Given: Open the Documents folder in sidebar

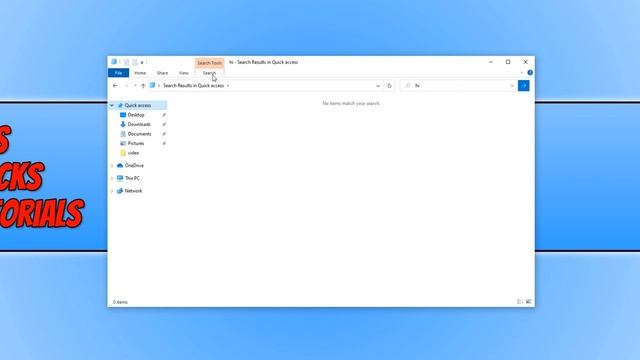Looking at the screenshot, I should [139, 134].
